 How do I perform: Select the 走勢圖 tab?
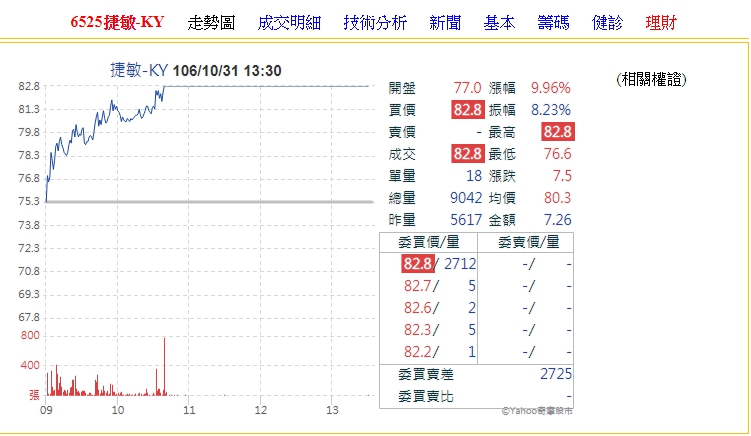coord(211,23)
